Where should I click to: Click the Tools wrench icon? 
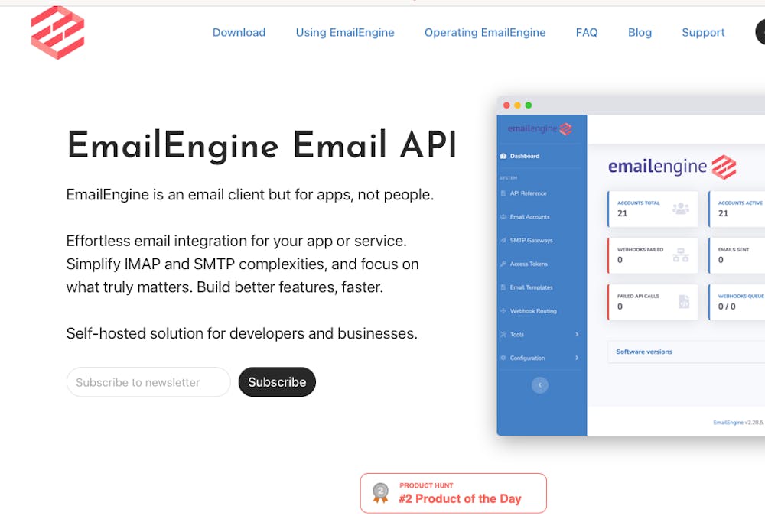point(503,334)
